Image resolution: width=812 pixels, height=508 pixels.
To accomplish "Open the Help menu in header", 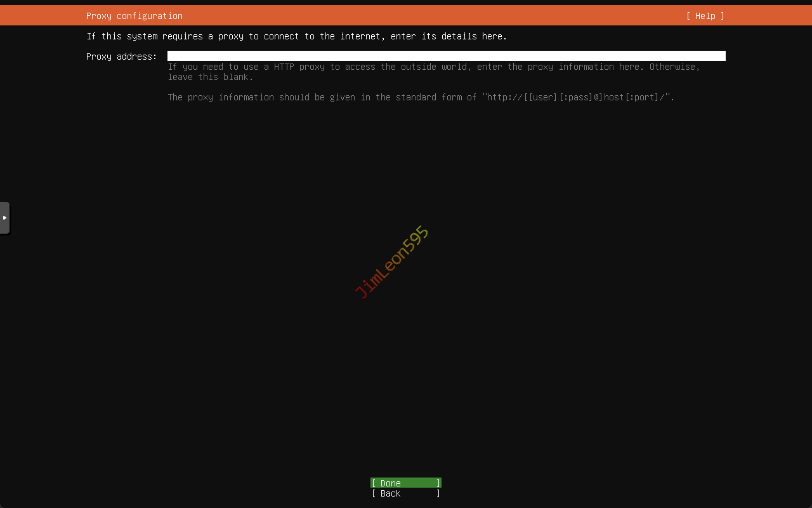I will pos(705,16).
